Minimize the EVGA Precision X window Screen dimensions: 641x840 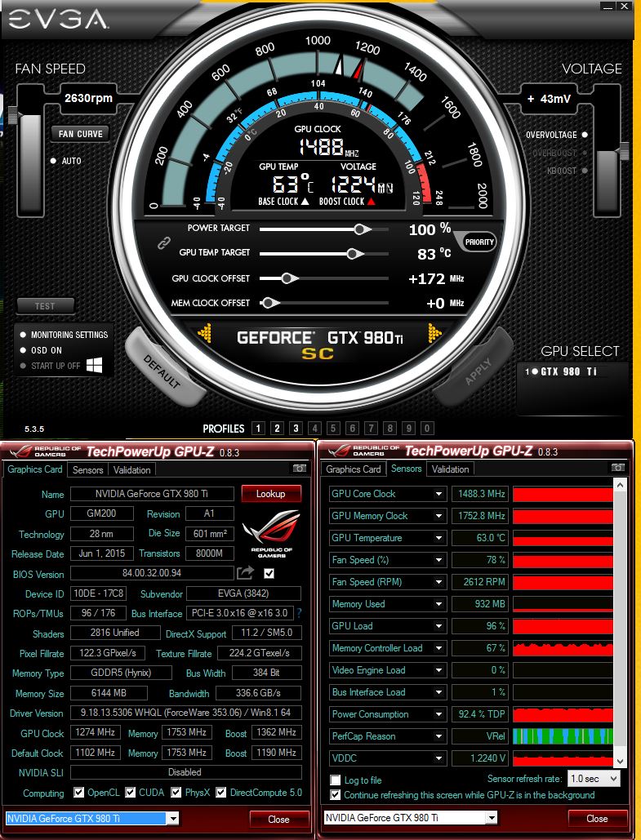608,7
